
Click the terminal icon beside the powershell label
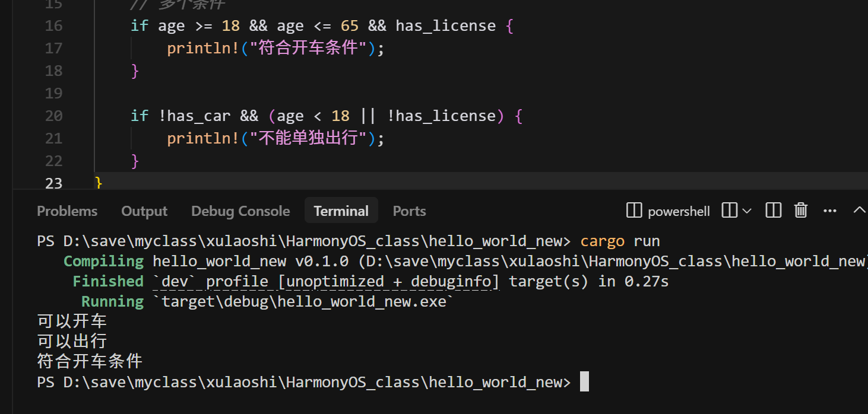click(x=634, y=211)
